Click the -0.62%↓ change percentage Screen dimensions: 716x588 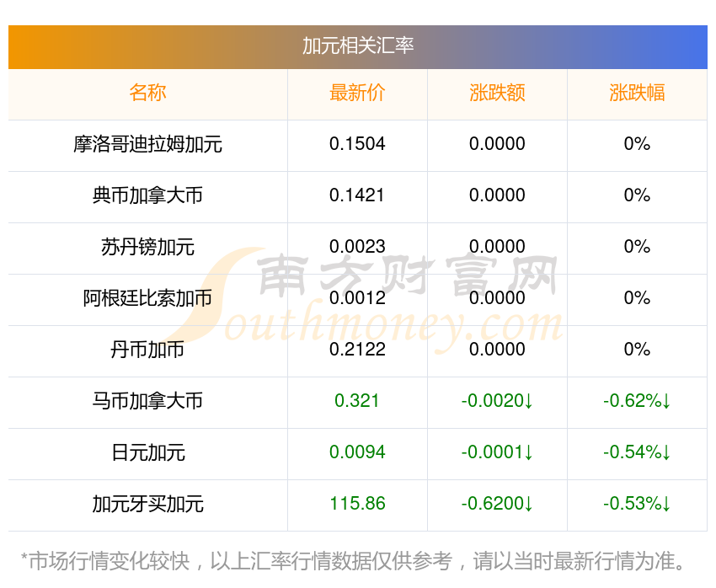coord(638,402)
